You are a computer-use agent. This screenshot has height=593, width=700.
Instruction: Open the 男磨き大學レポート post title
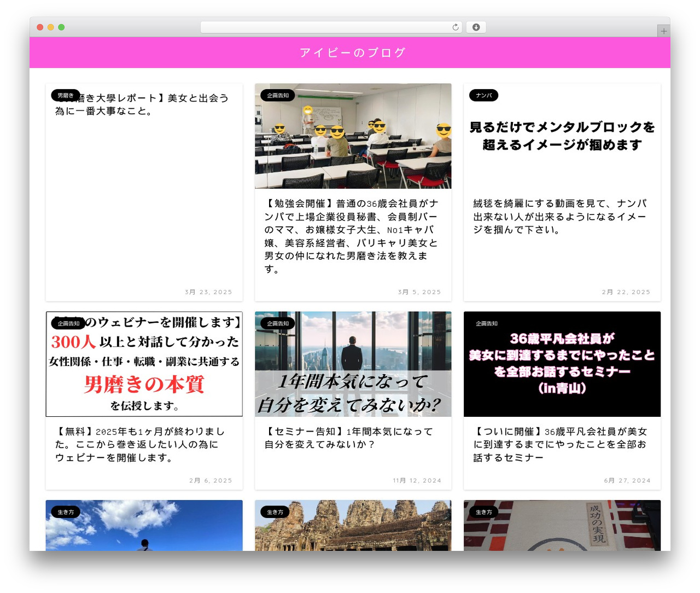(x=142, y=104)
